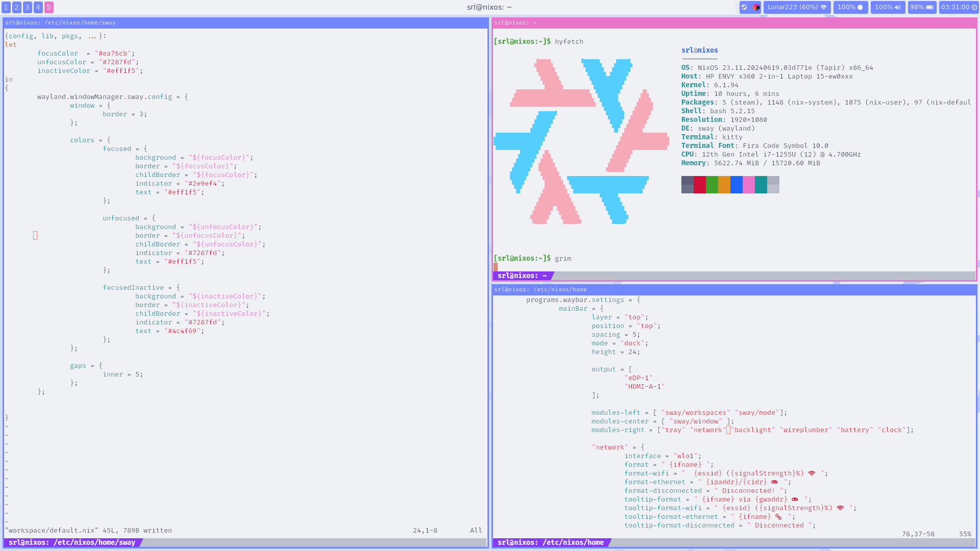Click the 'interface = "wlo1";' line

tap(663, 456)
